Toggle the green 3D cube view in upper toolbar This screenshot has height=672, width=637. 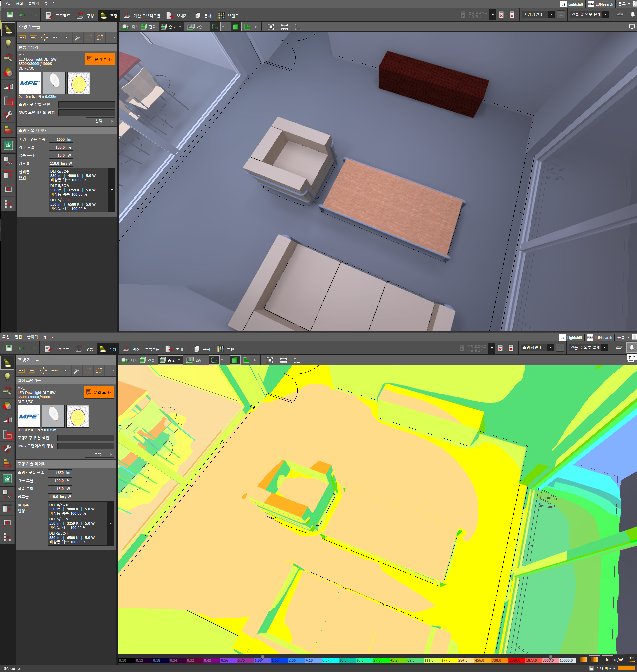(235, 27)
